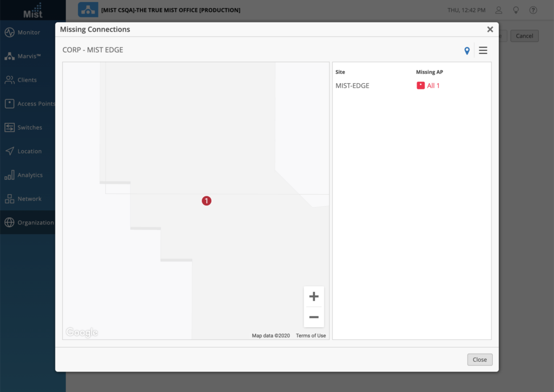Image resolution: width=554 pixels, height=392 pixels.
Task: Click the Google logo on map
Action: (82, 333)
